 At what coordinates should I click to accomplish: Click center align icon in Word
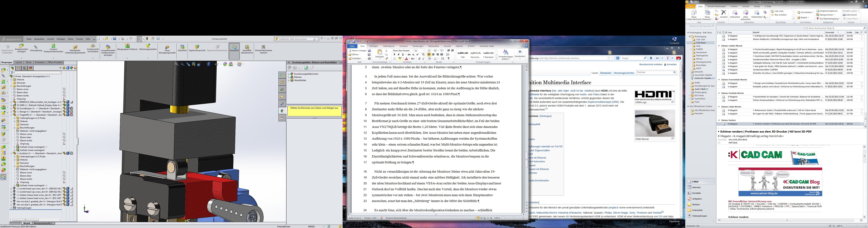pos(433,55)
